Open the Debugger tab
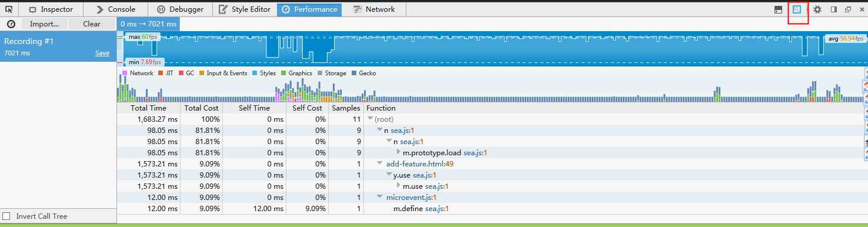This screenshot has height=227, width=868. (181, 9)
